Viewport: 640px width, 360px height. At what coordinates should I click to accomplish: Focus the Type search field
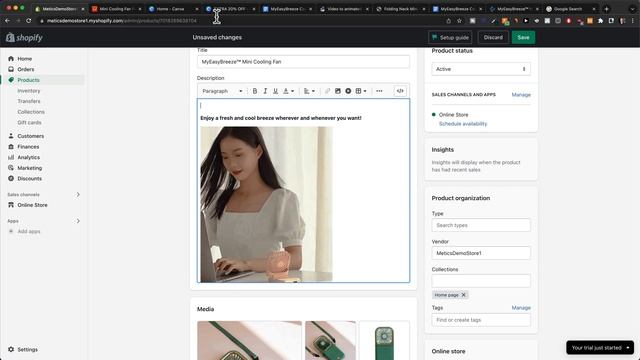pyautogui.click(x=481, y=225)
